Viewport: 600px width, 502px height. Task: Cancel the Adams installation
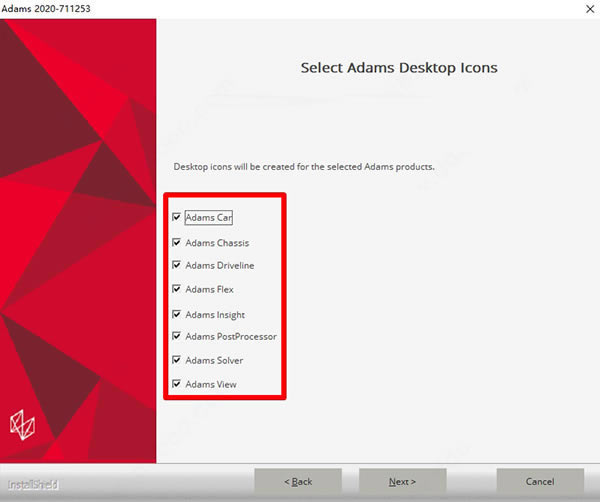pyautogui.click(x=539, y=482)
